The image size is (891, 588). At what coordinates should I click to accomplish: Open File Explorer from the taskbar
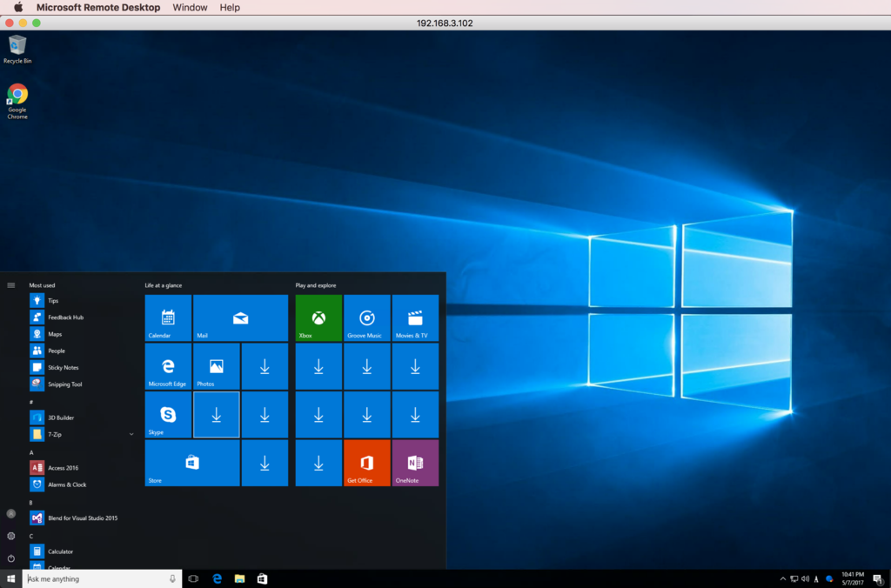[x=239, y=579]
